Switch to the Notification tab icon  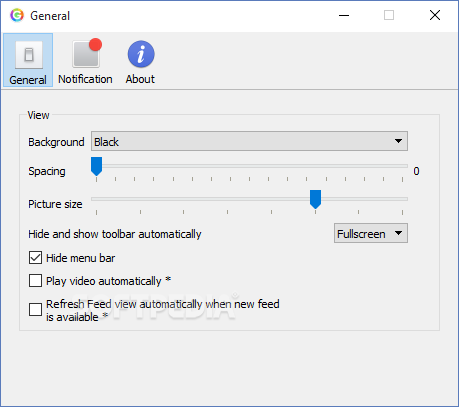87,54
